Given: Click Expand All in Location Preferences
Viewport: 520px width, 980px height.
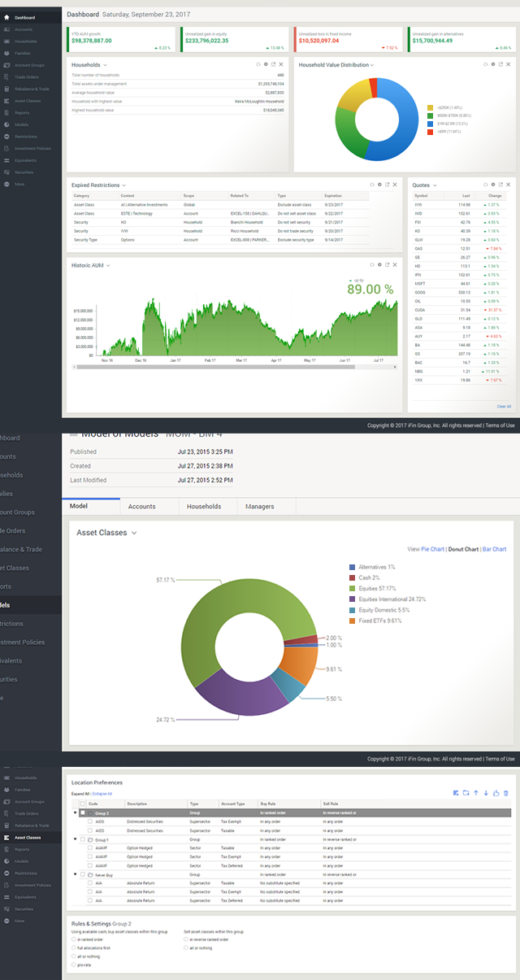Looking at the screenshot, I should (80, 793).
